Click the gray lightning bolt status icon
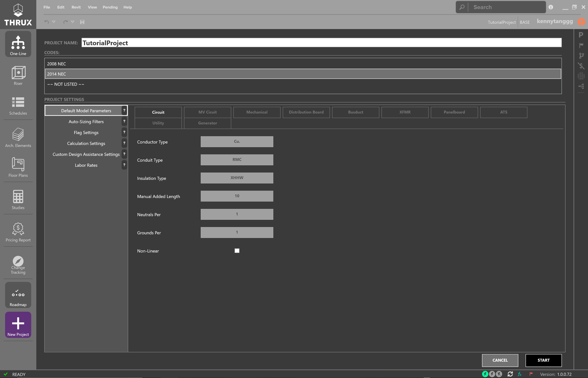The height and width of the screenshot is (378, 588). pos(492,374)
